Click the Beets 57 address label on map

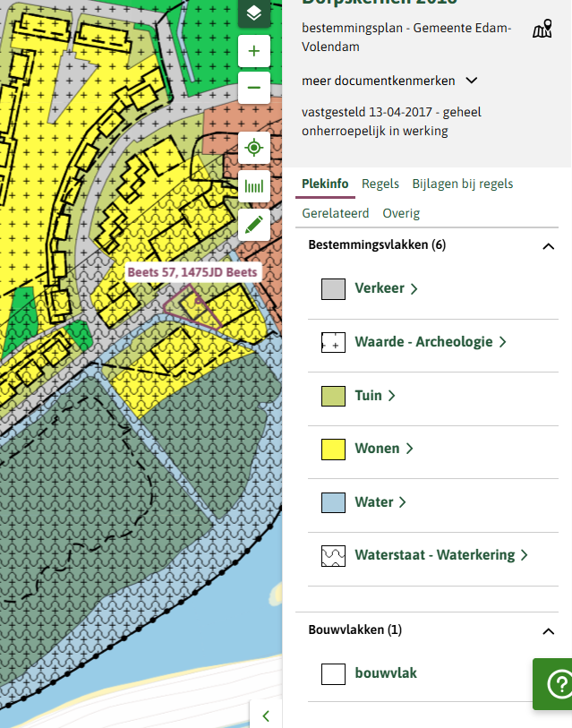192,272
